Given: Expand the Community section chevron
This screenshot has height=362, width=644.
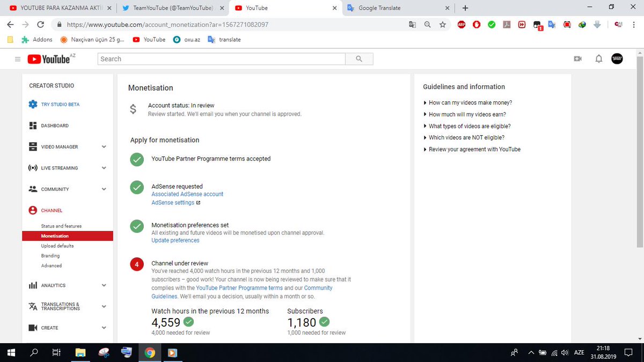Looking at the screenshot, I should (x=104, y=189).
